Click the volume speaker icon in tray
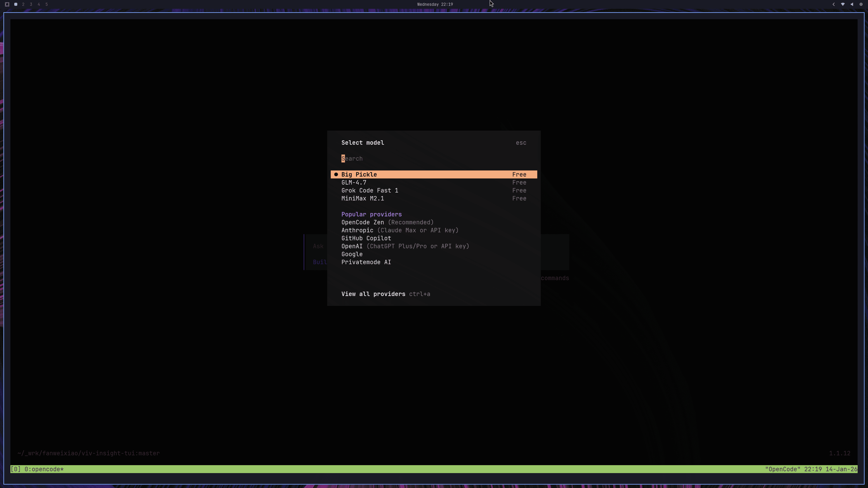 852,4
